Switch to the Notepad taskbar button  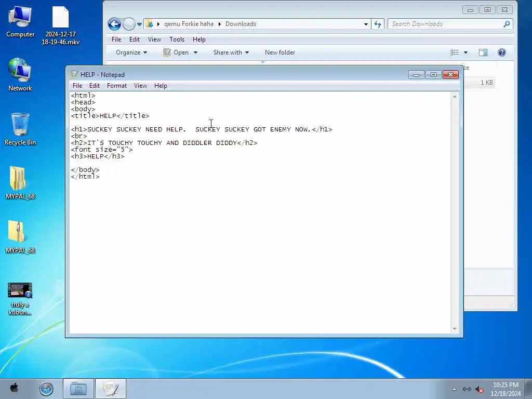(111, 389)
